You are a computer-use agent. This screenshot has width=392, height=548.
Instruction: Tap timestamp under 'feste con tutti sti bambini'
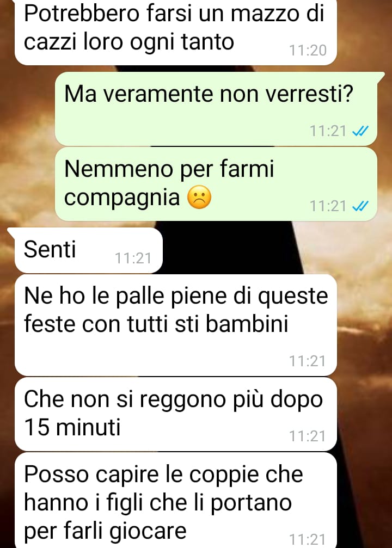click(308, 361)
